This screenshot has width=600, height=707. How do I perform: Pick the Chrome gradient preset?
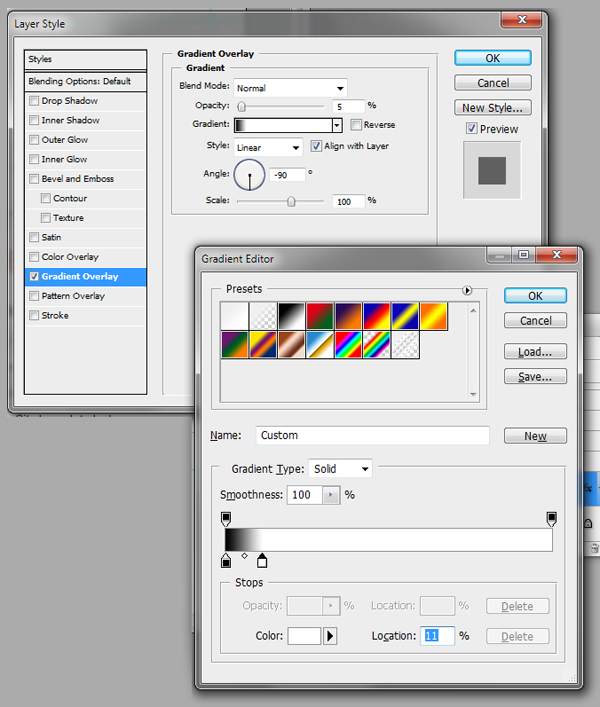pos(320,344)
